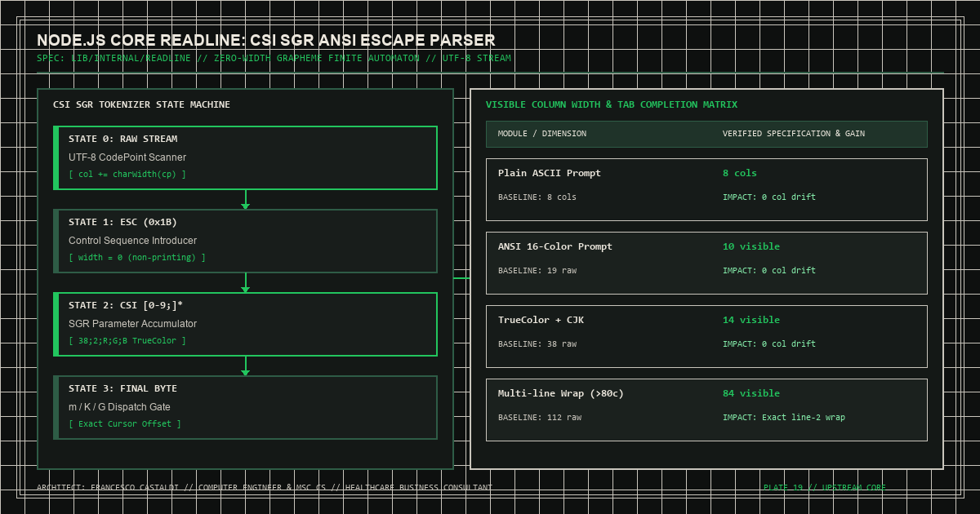This screenshot has height=514, width=980.
Task: Select "BASELINE: 38 raw" text
Action: [537, 344]
